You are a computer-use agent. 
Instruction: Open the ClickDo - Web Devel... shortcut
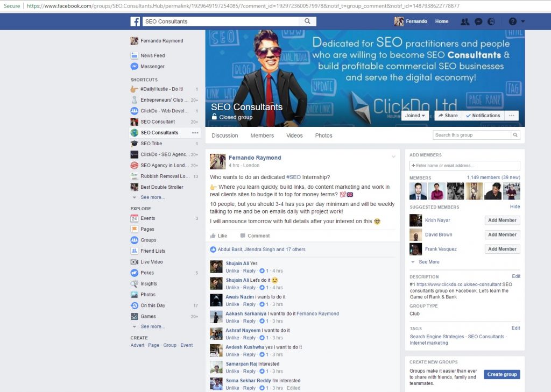[164, 111]
